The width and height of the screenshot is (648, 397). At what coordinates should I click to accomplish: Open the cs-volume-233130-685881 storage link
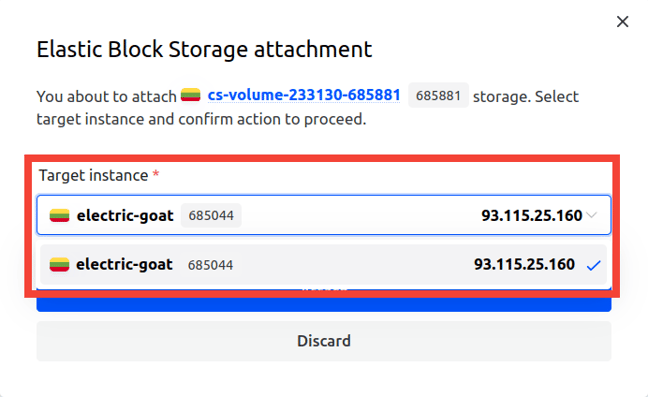pos(304,95)
